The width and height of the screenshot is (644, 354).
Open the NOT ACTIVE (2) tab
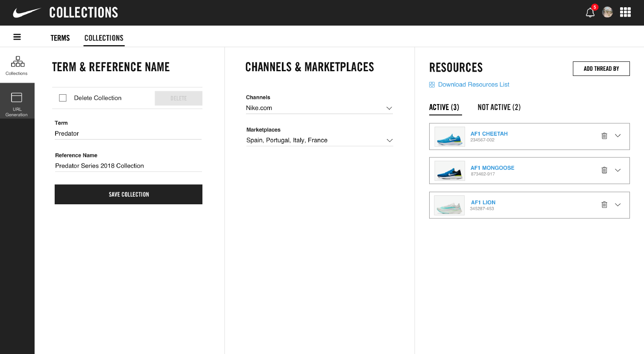[x=499, y=107]
